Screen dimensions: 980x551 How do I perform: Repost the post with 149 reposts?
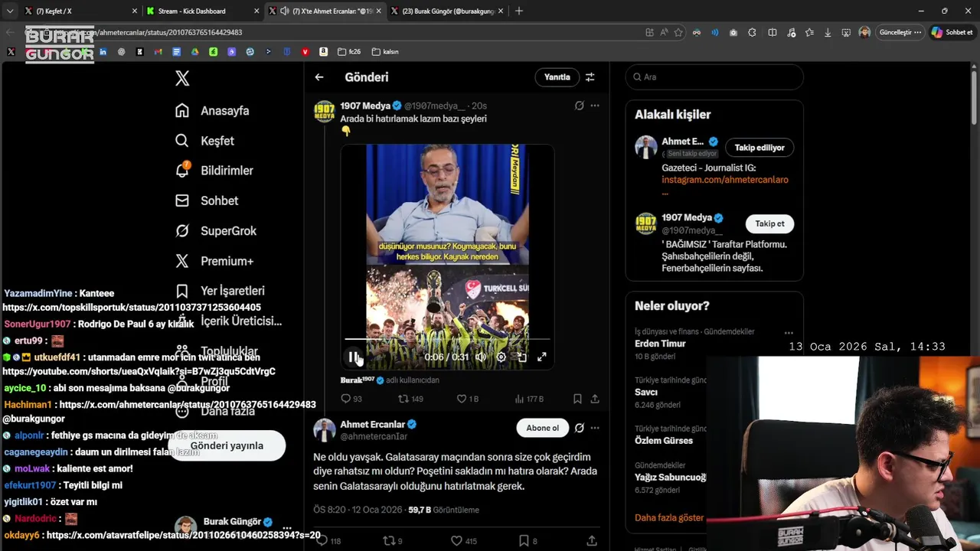click(410, 399)
